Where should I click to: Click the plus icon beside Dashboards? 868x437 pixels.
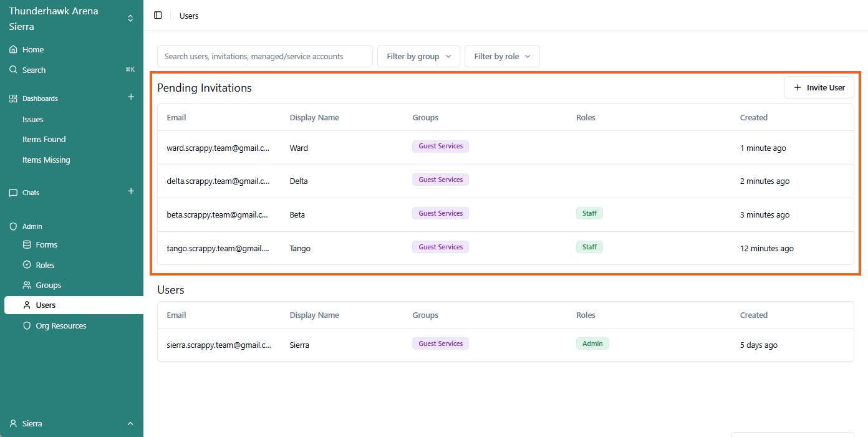click(131, 97)
